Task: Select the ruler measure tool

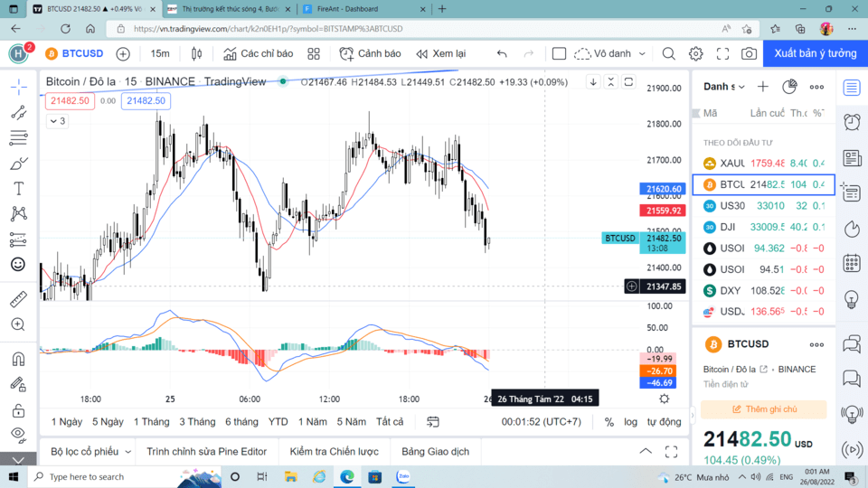Action: 18,299
